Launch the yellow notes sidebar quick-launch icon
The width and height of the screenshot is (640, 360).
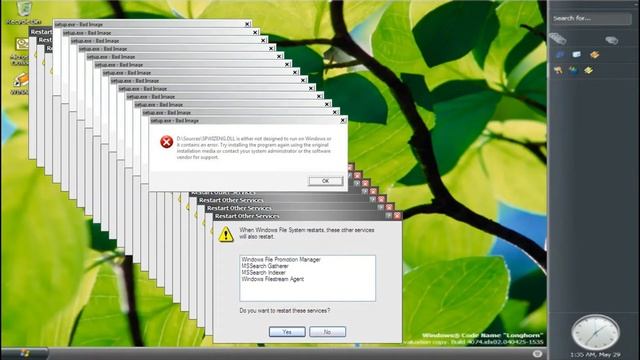(588, 70)
